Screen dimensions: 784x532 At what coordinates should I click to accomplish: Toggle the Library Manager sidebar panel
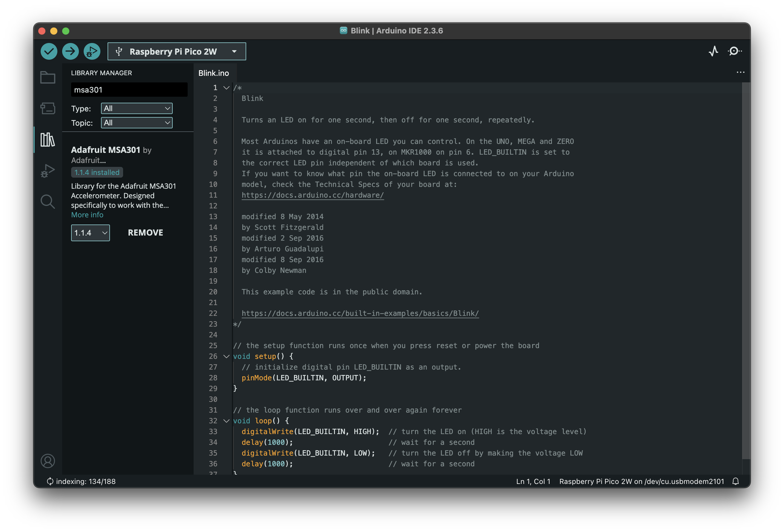(48, 140)
